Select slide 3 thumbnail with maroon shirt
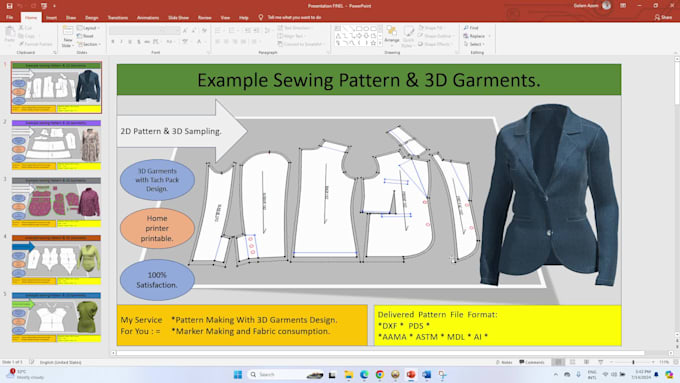 click(56, 202)
